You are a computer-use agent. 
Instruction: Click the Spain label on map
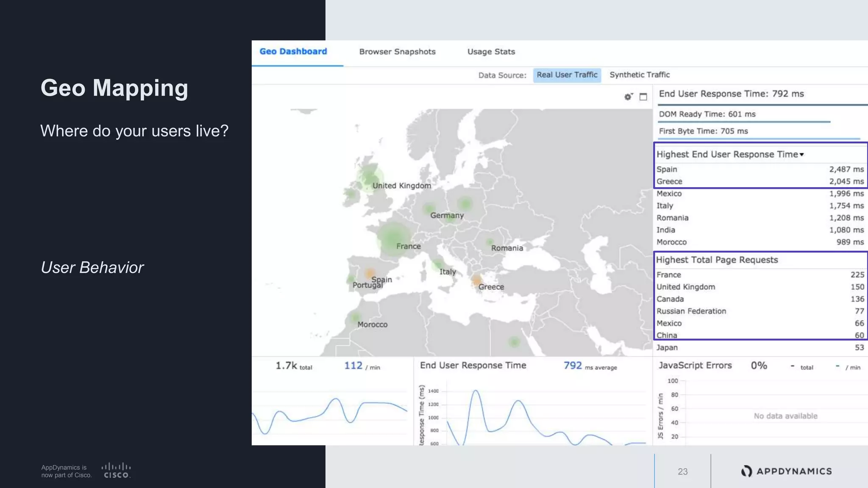pos(382,279)
